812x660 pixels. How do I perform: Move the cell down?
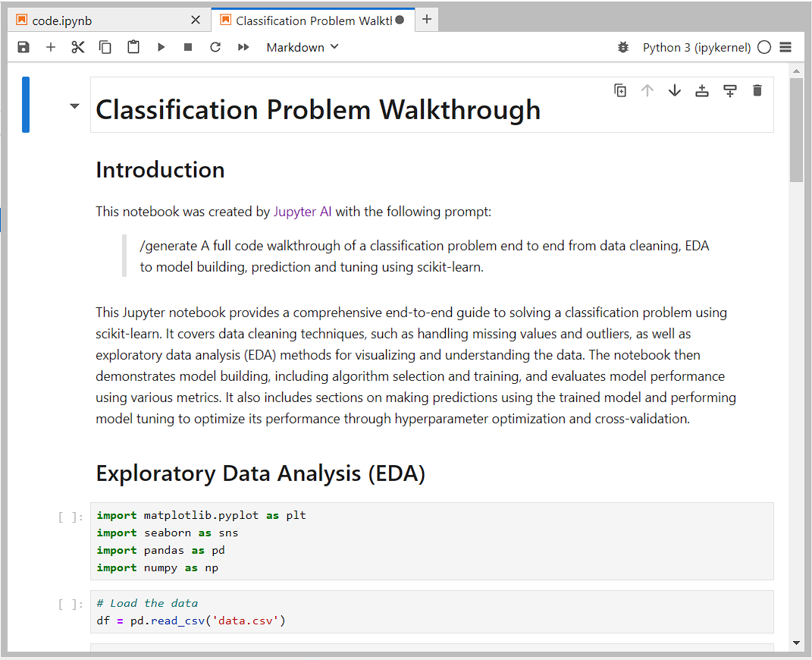tap(674, 91)
